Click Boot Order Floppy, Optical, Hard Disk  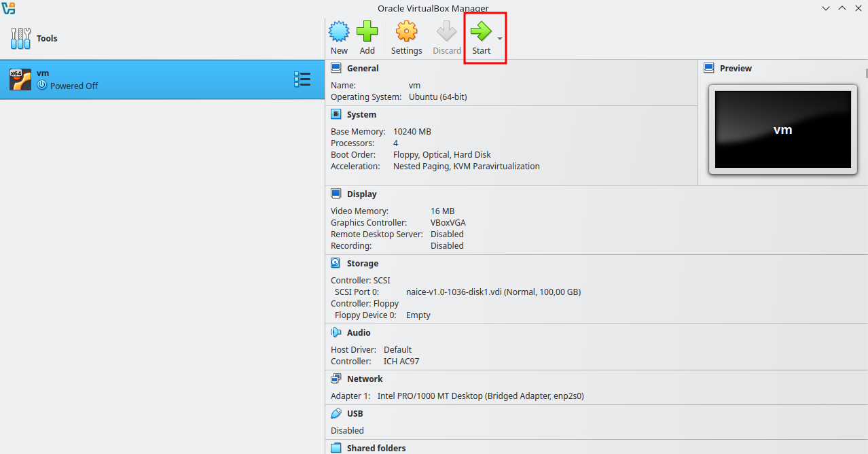[x=442, y=154]
